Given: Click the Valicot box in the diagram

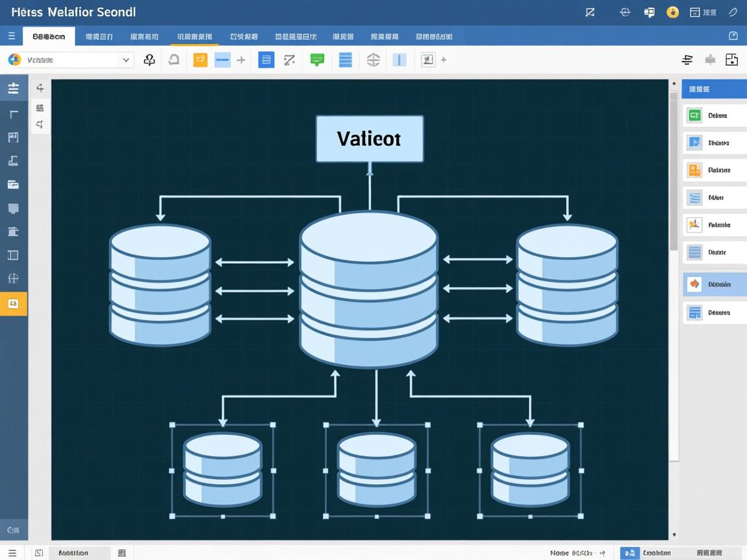Looking at the screenshot, I should 370,139.
